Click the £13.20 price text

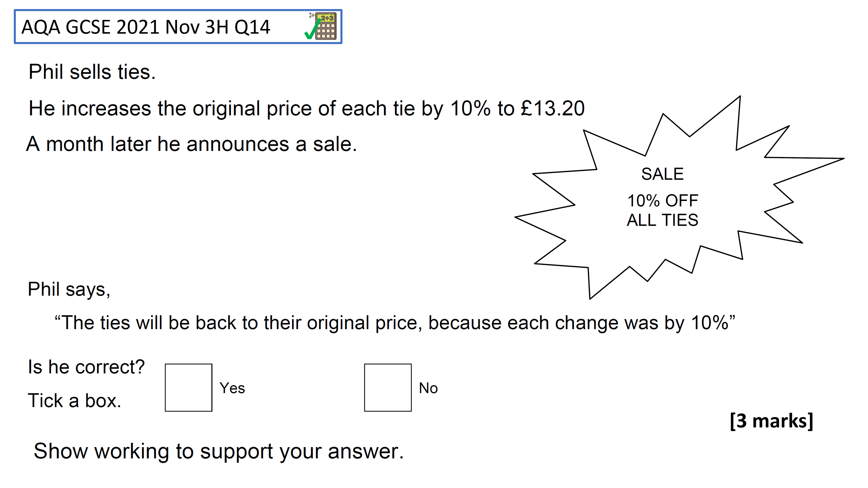553,108
